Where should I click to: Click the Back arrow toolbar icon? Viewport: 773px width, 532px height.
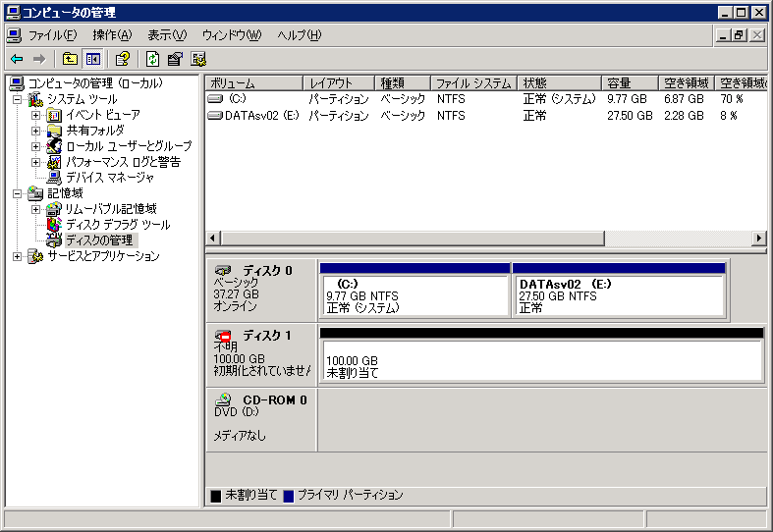coord(17,59)
